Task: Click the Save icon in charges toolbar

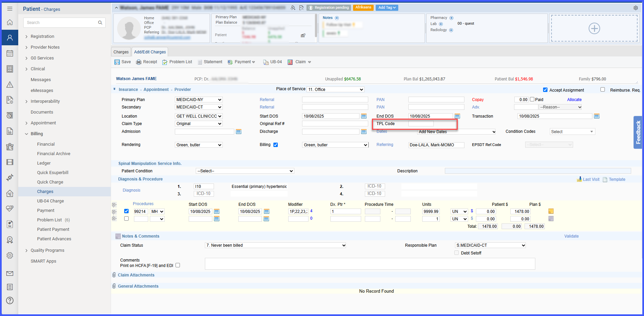Action: [117, 62]
